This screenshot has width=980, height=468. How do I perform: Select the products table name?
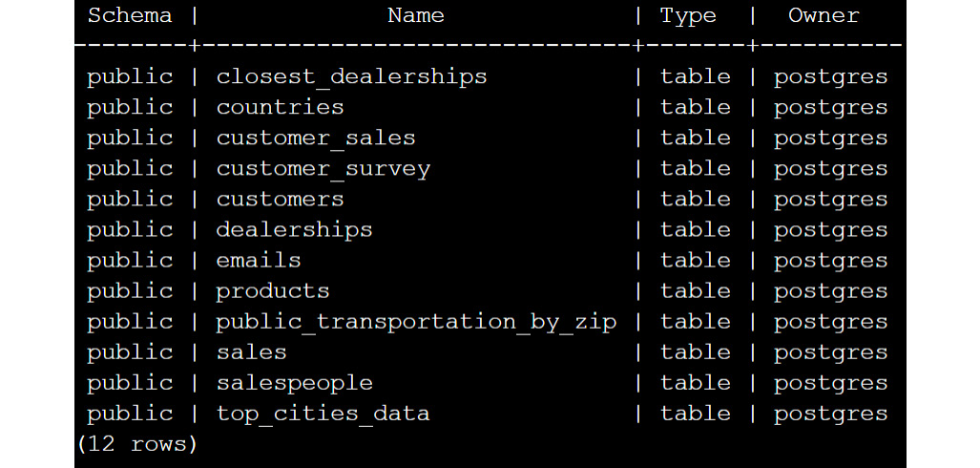pos(273,291)
